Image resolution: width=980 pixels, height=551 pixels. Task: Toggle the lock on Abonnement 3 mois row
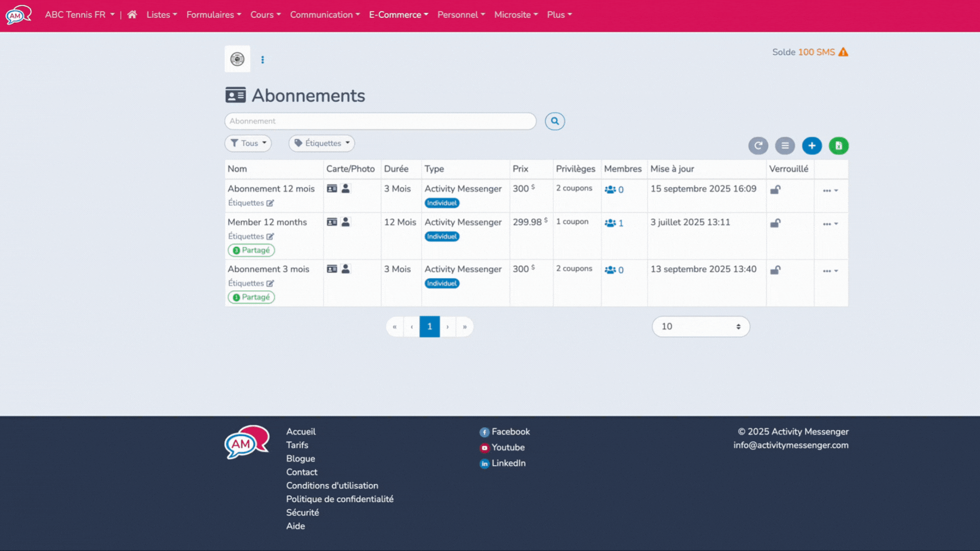(775, 270)
